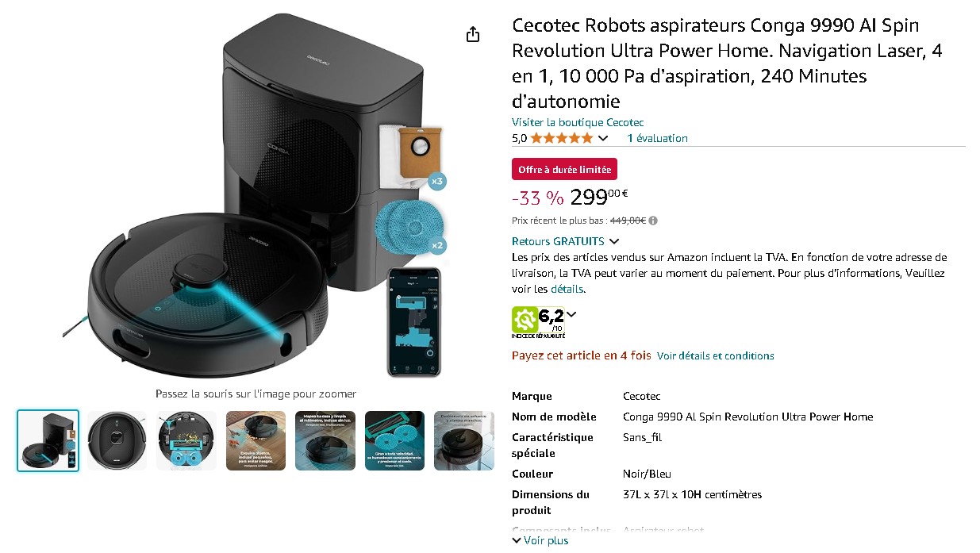The image size is (980, 553).
Task: Click the main product image of Conga robot
Action: 256,196
